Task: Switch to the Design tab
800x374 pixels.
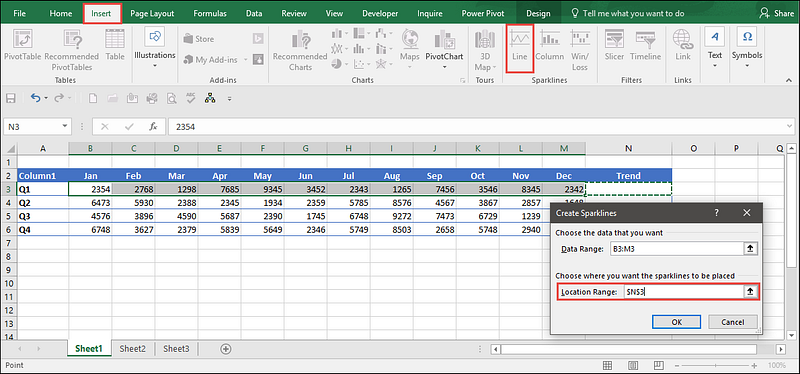Action: (538, 13)
